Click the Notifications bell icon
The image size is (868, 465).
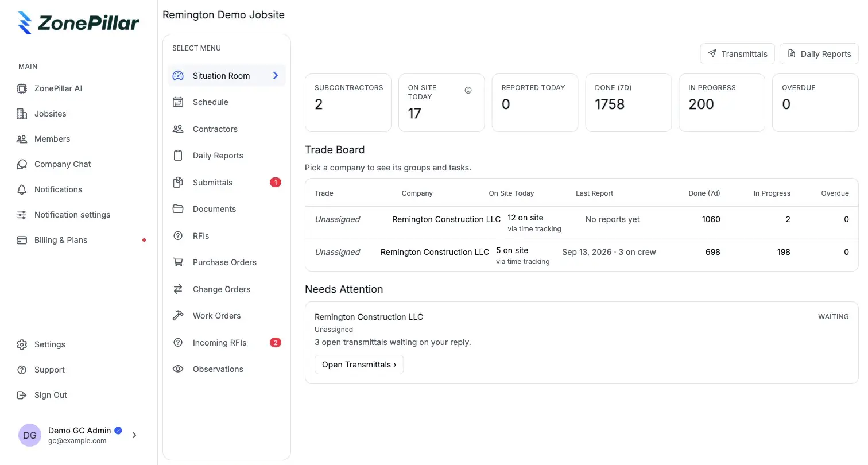(x=22, y=189)
